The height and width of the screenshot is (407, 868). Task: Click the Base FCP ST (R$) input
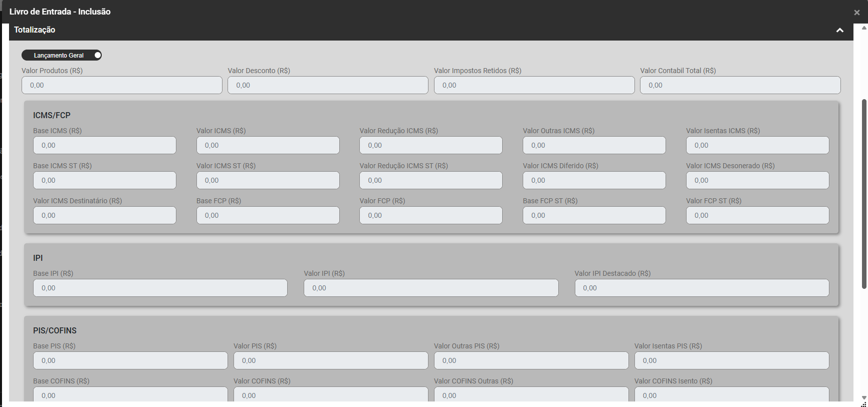(594, 215)
